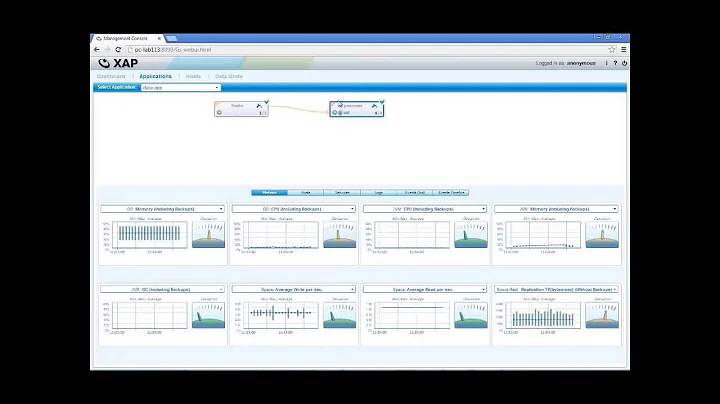
Task: Click the green check on processor node
Action: tap(382, 102)
